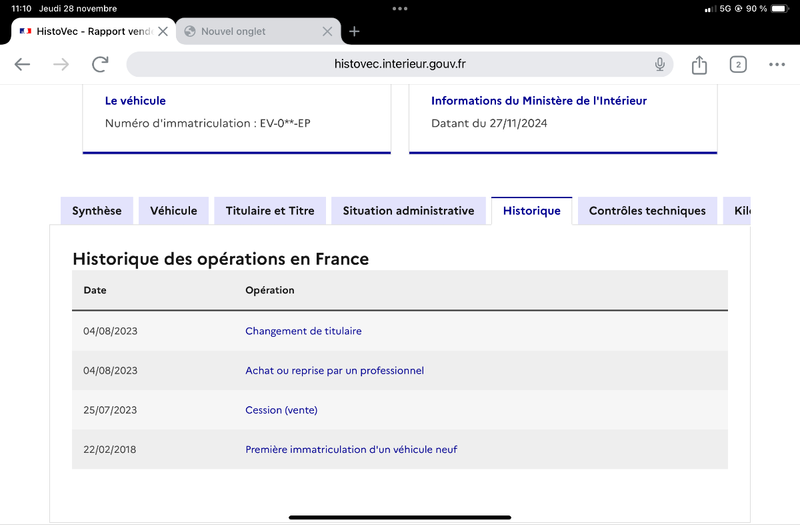Tap the three dots multitasking control at top
Screen dimensions: 800x525
[400, 9]
